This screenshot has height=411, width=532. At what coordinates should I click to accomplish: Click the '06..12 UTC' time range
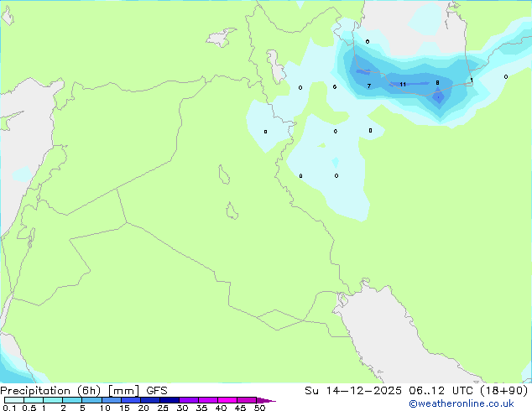pos(440,391)
